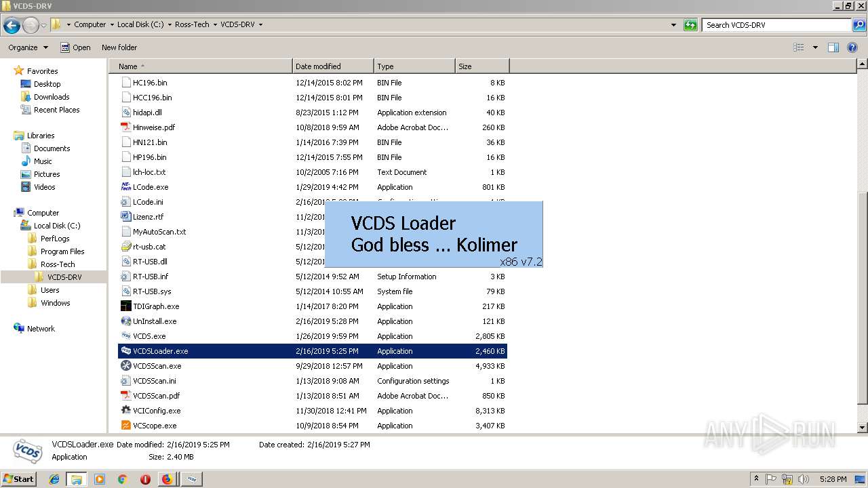Expand the view options dropdown arrow

815,47
